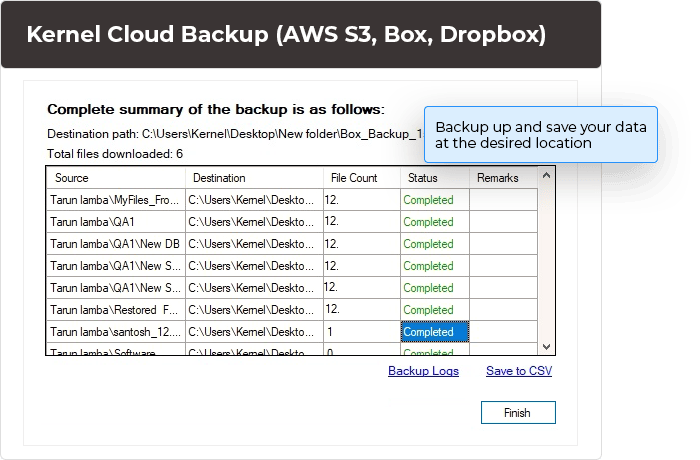Click the Save to CSV link
Image resolution: width=700 pixels, height=460 pixels.
[519, 371]
